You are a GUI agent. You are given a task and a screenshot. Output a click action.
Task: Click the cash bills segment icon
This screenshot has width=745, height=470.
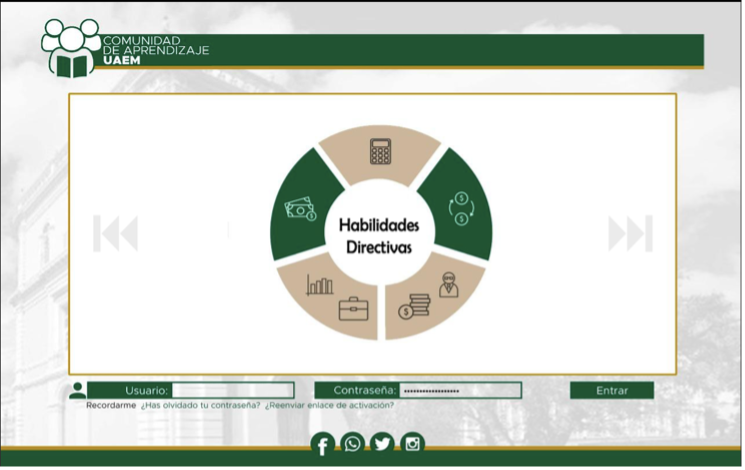(300, 208)
